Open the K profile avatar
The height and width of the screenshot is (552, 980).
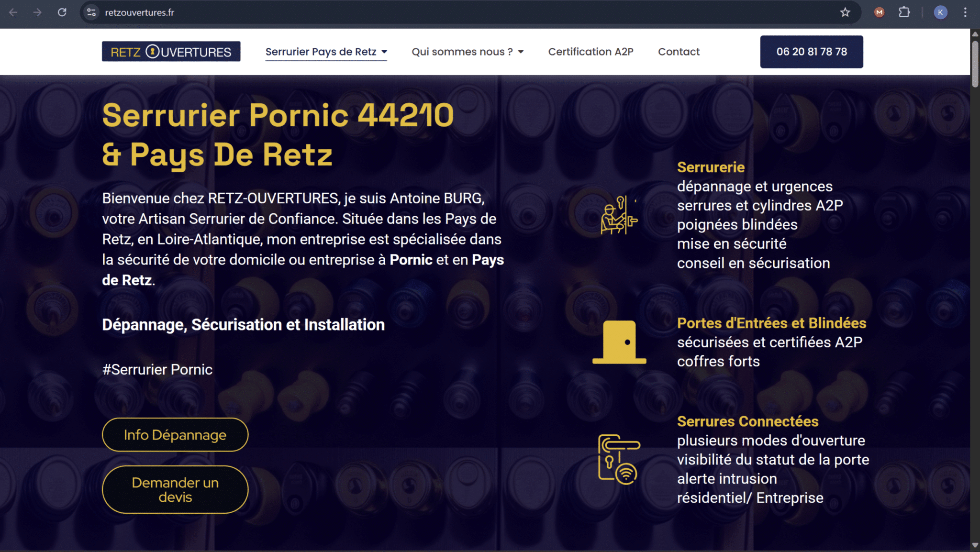(940, 12)
